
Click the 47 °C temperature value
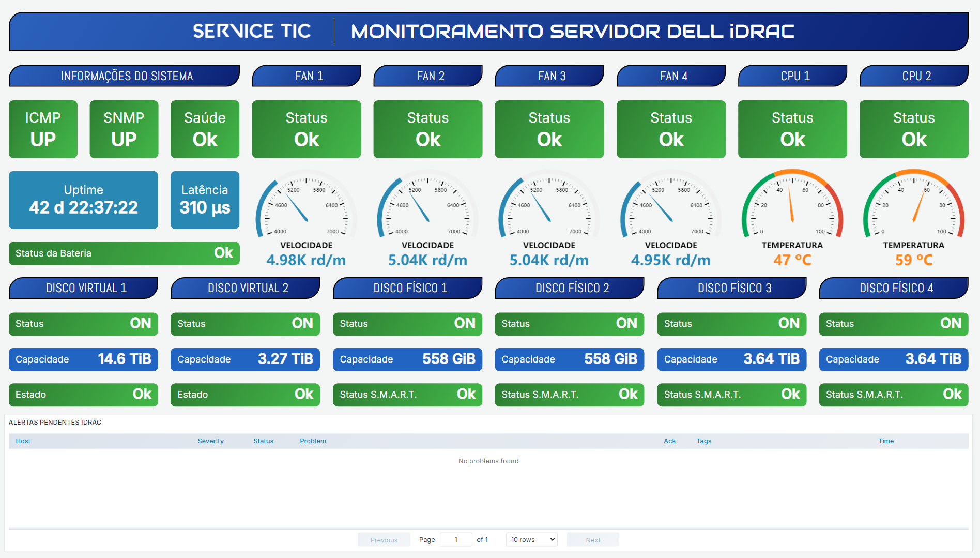point(792,260)
